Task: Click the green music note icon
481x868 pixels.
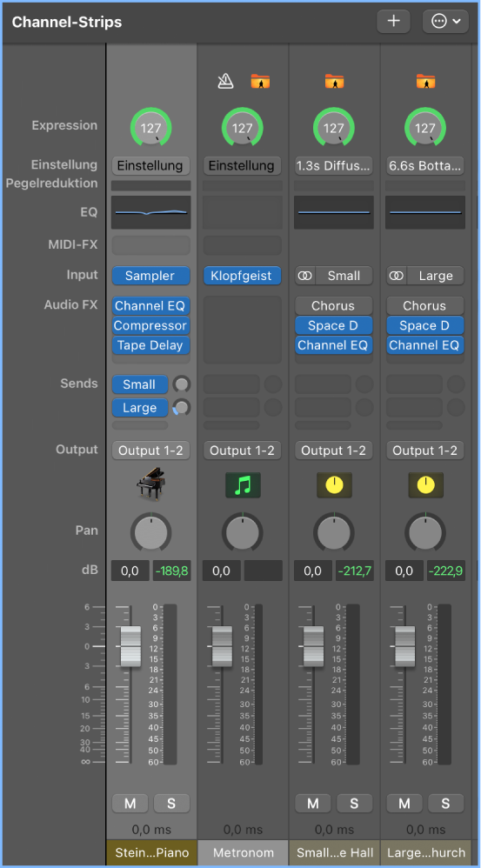Action: tap(243, 485)
